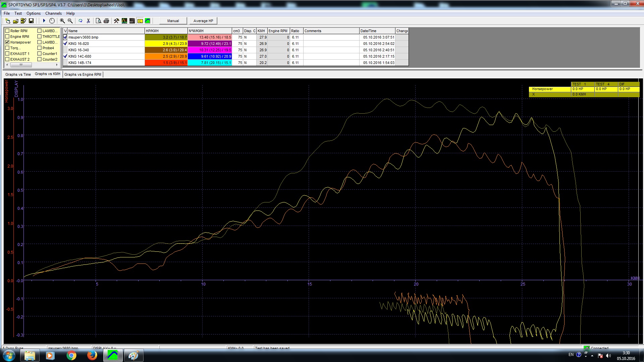644x362 pixels.
Task: Click the stopwatch timer icon
Action: [x=52, y=21]
